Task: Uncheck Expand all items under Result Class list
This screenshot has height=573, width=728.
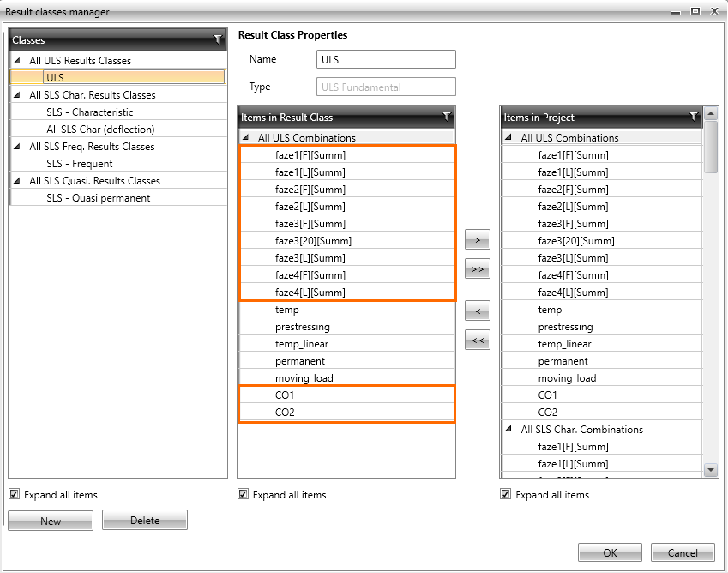Action: point(244,494)
